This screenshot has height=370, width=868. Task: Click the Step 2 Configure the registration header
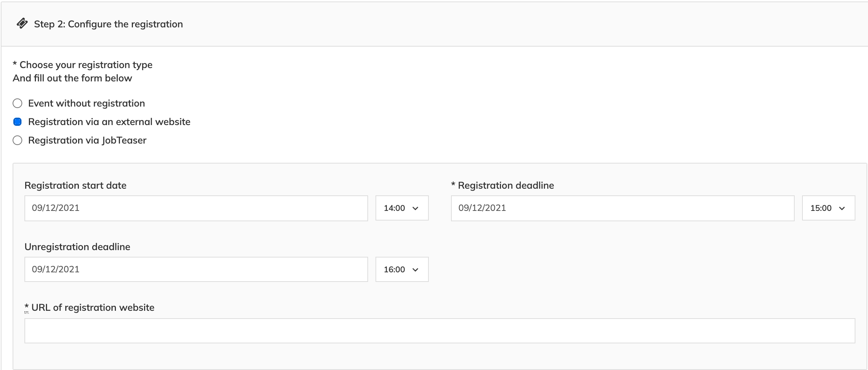108,24
